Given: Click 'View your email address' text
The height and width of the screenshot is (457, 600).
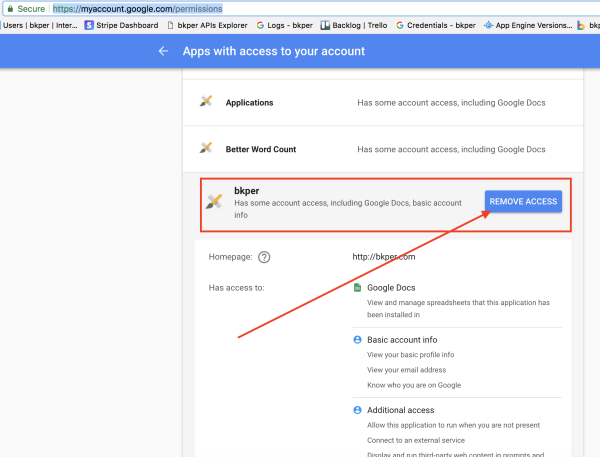Looking at the screenshot, I should [406, 370].
